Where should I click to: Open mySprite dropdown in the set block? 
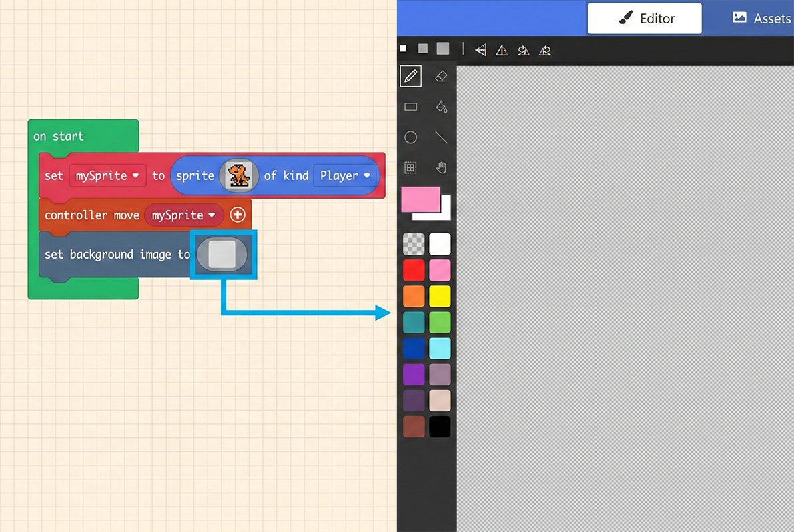point(107,176)
